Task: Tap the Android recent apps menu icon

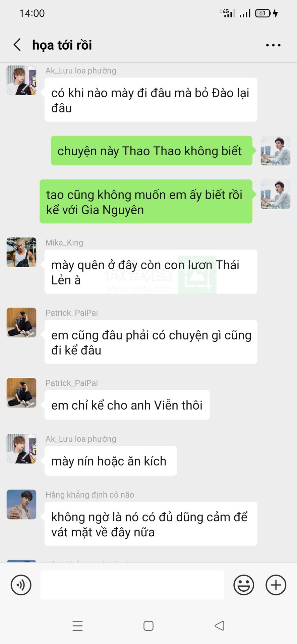Action: [x=77, y=626]
